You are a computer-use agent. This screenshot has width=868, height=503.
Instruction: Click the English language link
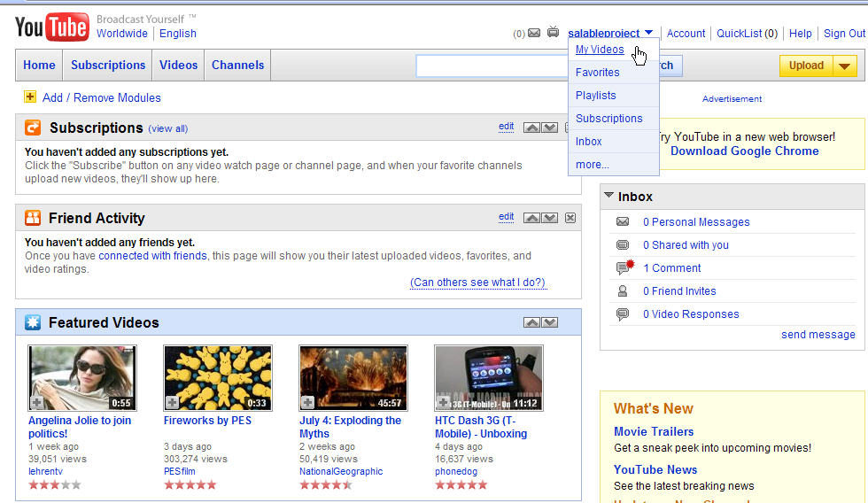pyautogui.click(x=178, y=33)
